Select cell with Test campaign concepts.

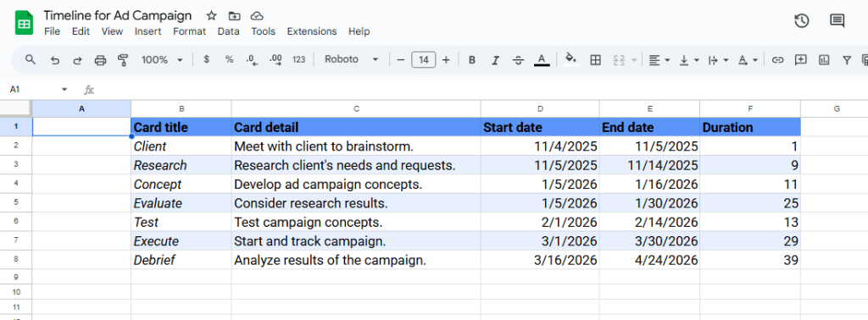[x=356, y=222]
